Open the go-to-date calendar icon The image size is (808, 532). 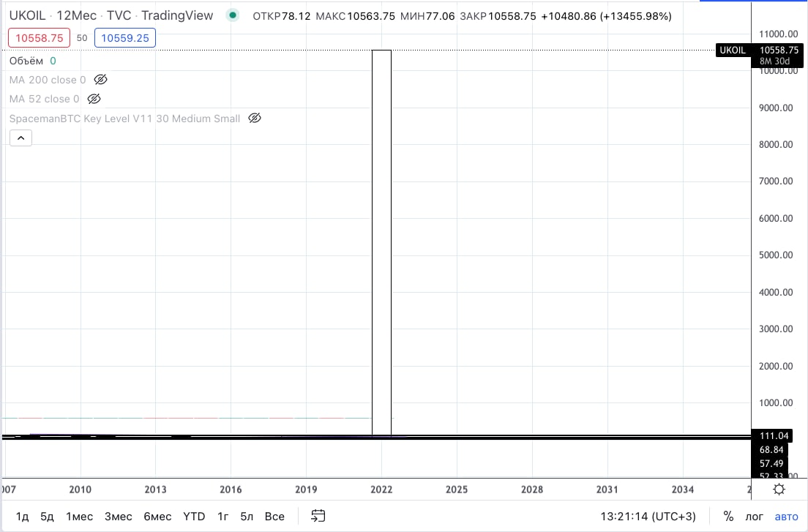318,516
